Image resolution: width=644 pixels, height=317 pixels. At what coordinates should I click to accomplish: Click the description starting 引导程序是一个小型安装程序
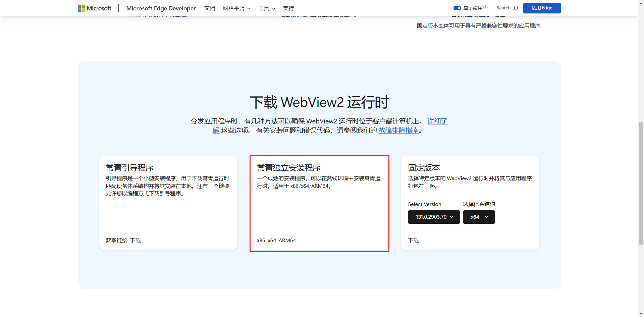point(168,186)
